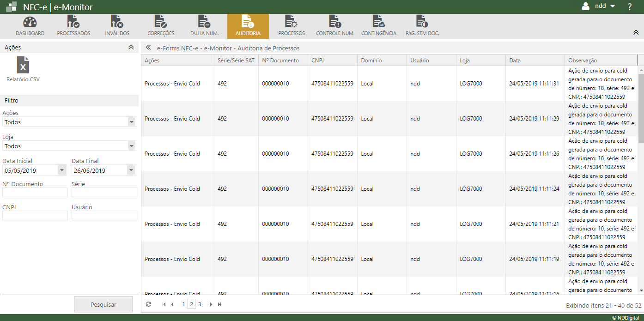The image size is (644, 321).
Task: Refresh the audit grid
Action: tap(148, 304)
